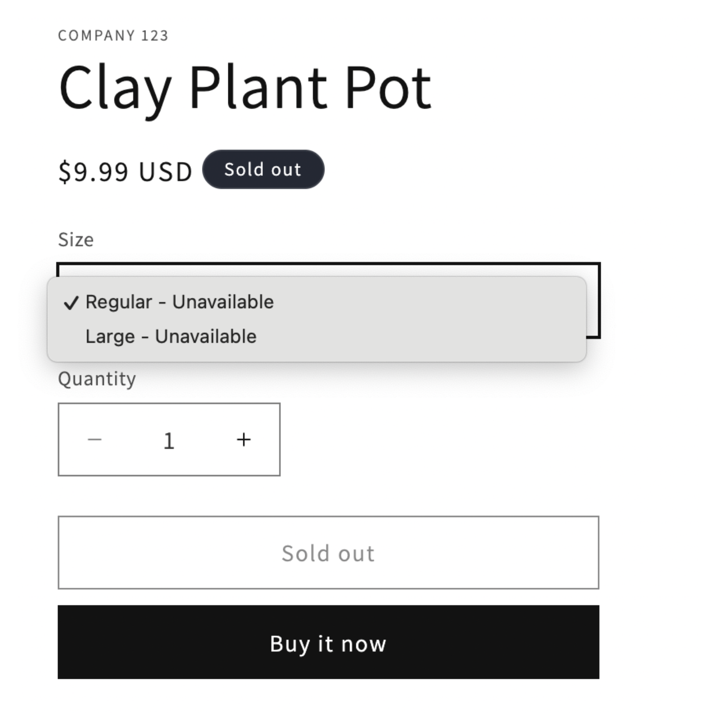This screenshot has height=728, width=715.
Task: Click the Size field label
Action: [76, 239]
